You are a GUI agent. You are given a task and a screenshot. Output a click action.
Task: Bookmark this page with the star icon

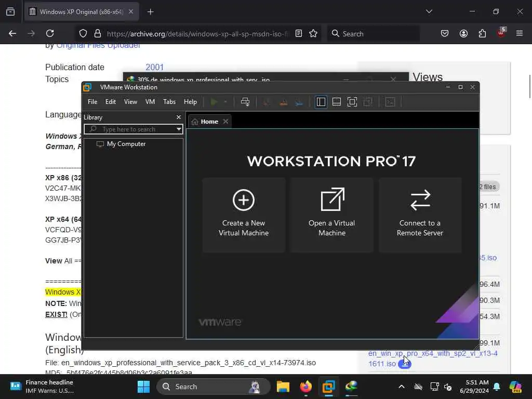[x=313, y=34]
